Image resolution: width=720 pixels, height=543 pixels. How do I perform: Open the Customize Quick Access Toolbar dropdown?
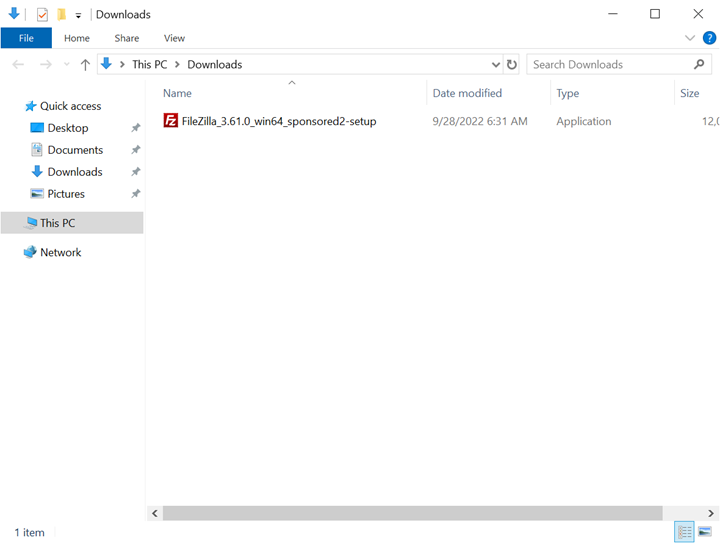pos(79,16)
